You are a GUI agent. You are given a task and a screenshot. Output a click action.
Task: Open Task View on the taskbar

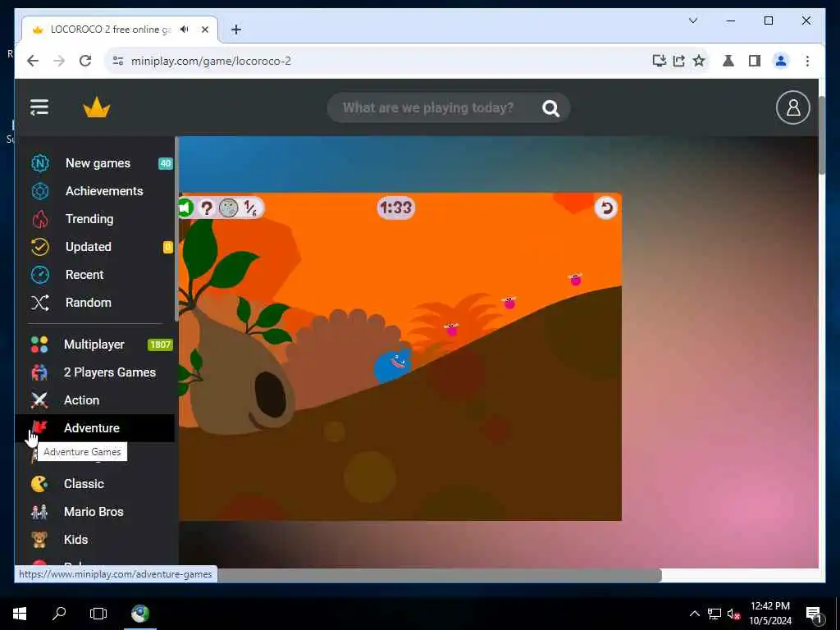pos(98,614)
